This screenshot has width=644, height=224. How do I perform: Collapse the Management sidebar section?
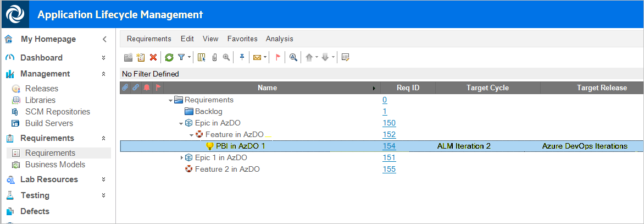tap(103, 74)
